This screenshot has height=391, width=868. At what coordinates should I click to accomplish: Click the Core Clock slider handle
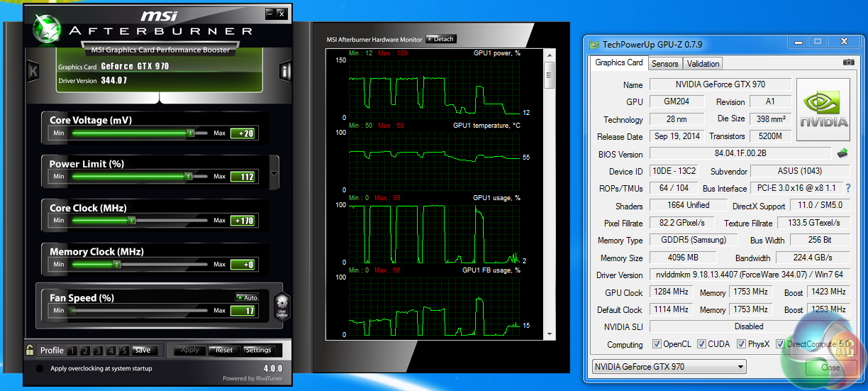tap(131, 221)
